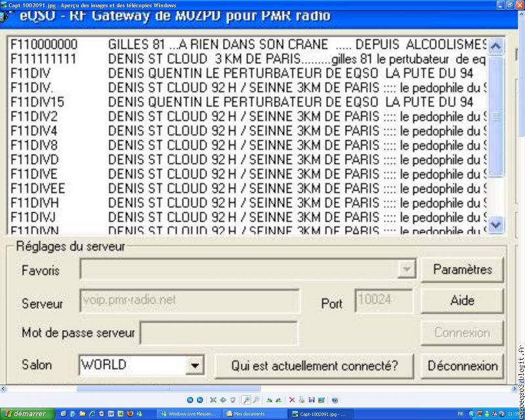Zoom out with the magnifier minus icon

tap(256, 400)
